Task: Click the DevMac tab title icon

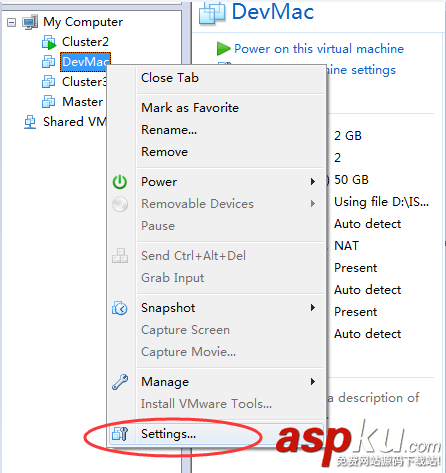Action: [x=212, y=14]
